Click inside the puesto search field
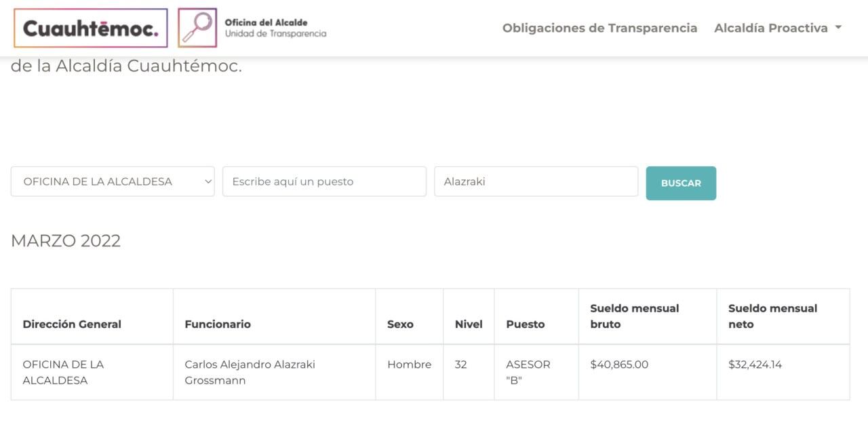The image size is (868, 431). [x=324, y=181]
